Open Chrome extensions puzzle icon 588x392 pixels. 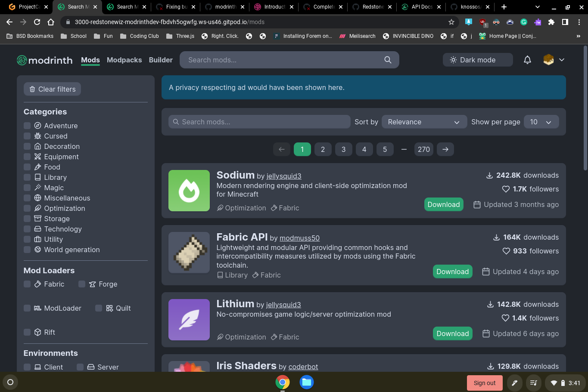pos(551,22)
